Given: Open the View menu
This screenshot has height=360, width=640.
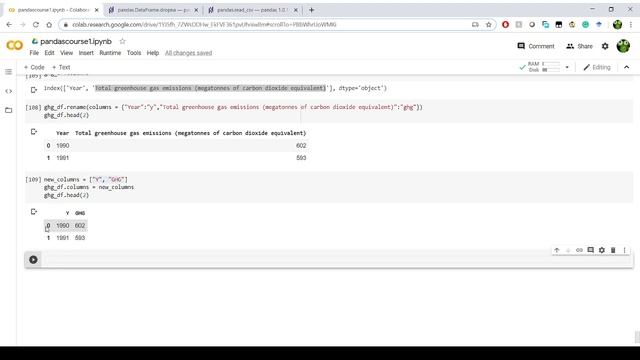Looking at the screenshot, I should pyautogui.click(x=67, y=53).
